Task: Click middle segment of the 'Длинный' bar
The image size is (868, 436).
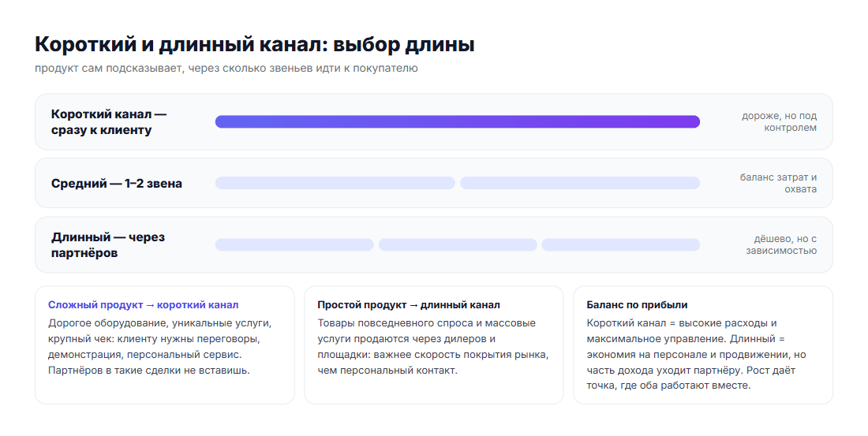Action: (458, 244)
